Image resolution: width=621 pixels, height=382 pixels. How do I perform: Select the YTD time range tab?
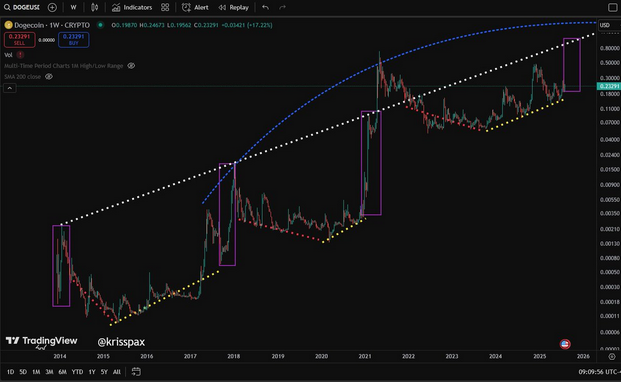(77, 372)
